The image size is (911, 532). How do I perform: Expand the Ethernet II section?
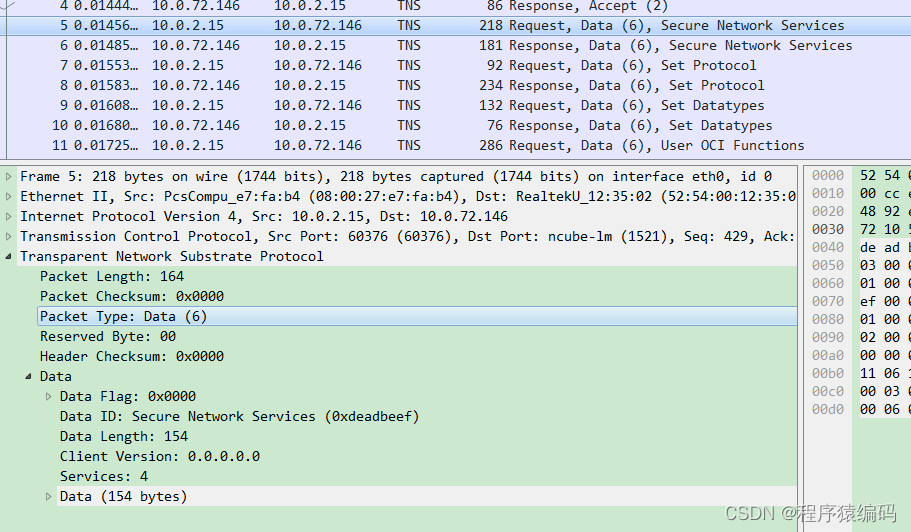(9, 196)
